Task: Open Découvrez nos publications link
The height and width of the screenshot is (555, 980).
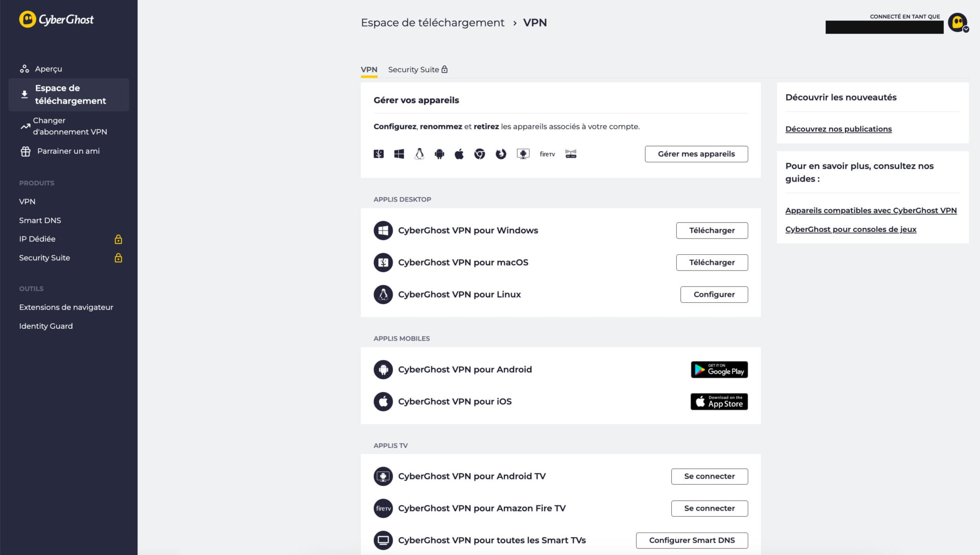Action: tap(839, 129)
